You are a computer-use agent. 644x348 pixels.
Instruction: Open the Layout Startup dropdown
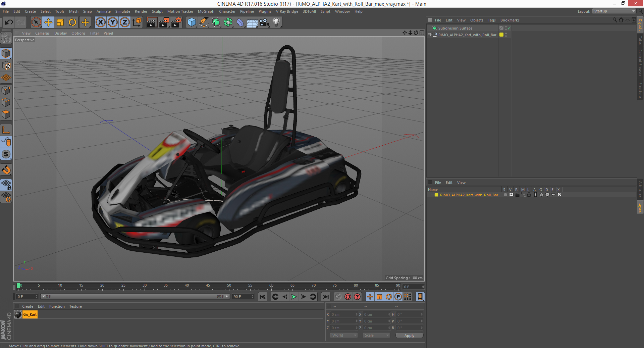[614, 11]
